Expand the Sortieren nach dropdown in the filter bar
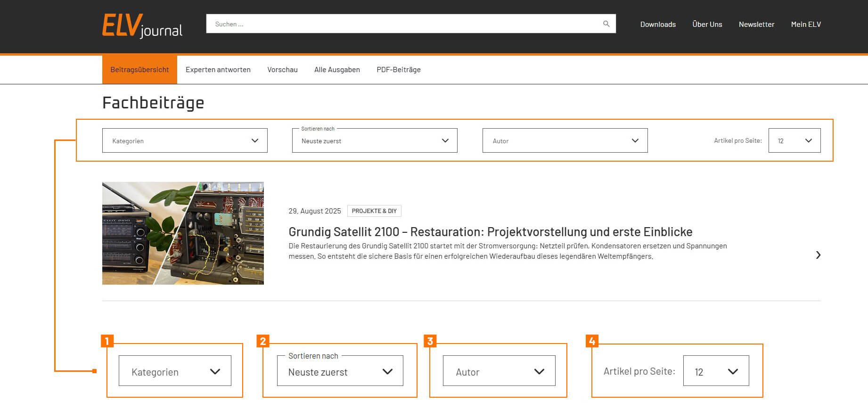The image size is (868, 418). [375, 140]
